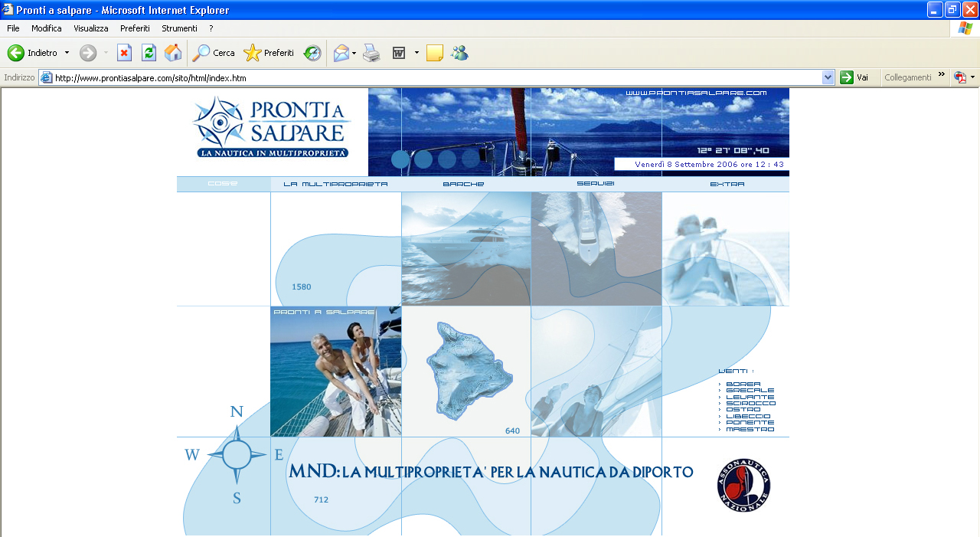This screenshot has height=537, width=980.
Task: Click the motor yacht photo
Action: (x=466, y=249)
